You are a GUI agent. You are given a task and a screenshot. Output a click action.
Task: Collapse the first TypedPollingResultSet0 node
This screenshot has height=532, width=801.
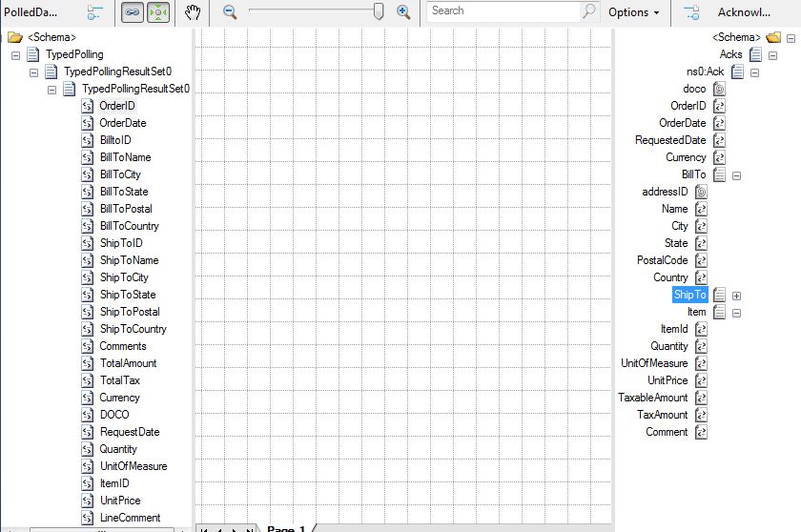pos(33,72)
